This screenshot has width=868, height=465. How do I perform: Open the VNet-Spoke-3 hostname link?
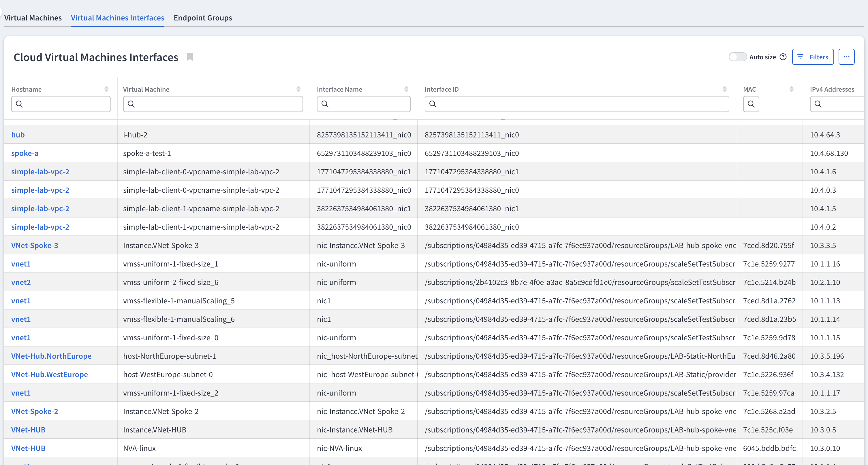click(x=35, y=245)
